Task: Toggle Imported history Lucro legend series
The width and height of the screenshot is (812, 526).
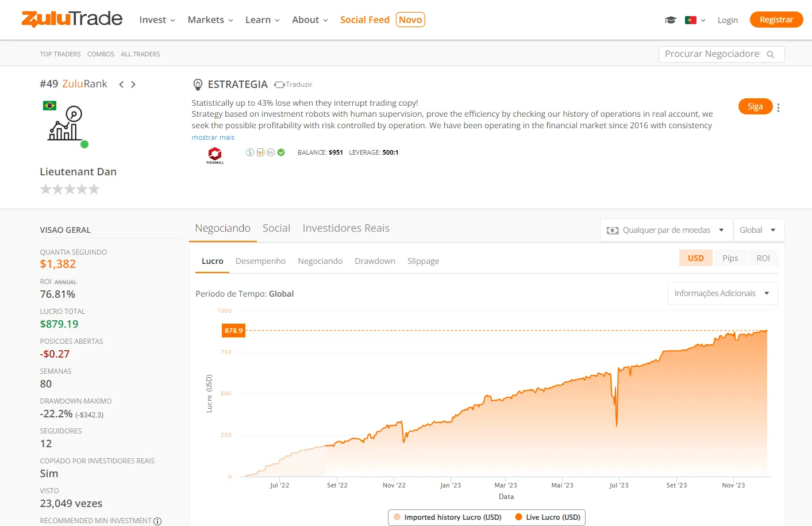Action: 447,517
